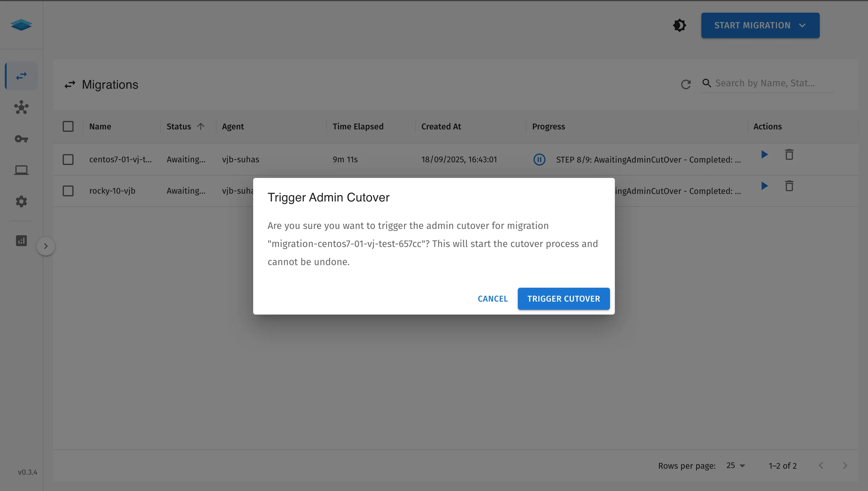
Task: Toggle the dark/light theme icon
Action: tap(679, 25)
